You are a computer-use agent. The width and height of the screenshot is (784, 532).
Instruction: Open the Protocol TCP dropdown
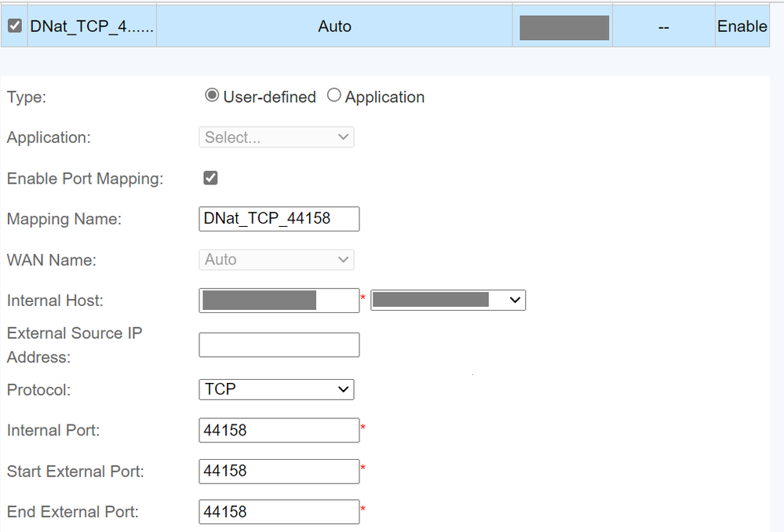click(x=276, y=389)
